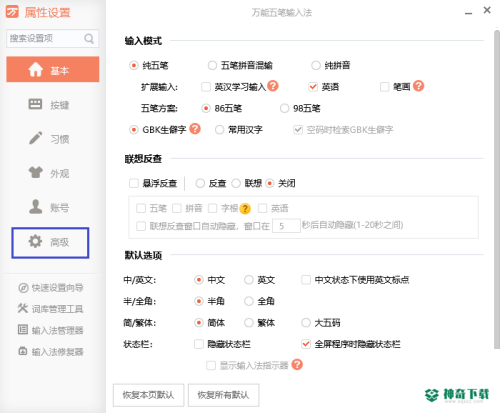Click help icon next to 笔画

418,86
